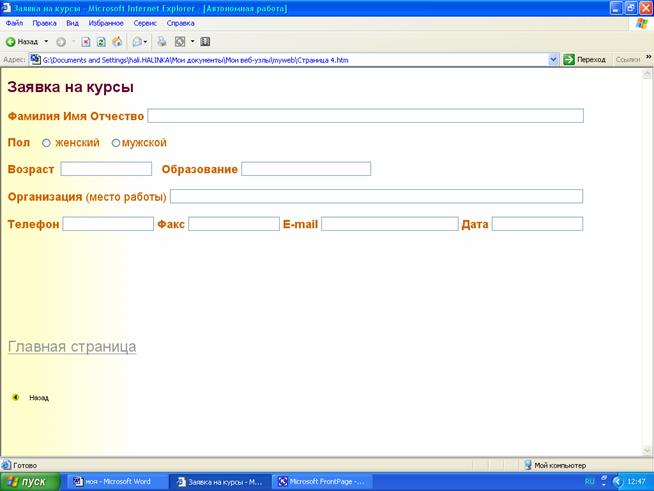Select the женский radio button
This screenshot has height=491, width=654.
(47, 143)
